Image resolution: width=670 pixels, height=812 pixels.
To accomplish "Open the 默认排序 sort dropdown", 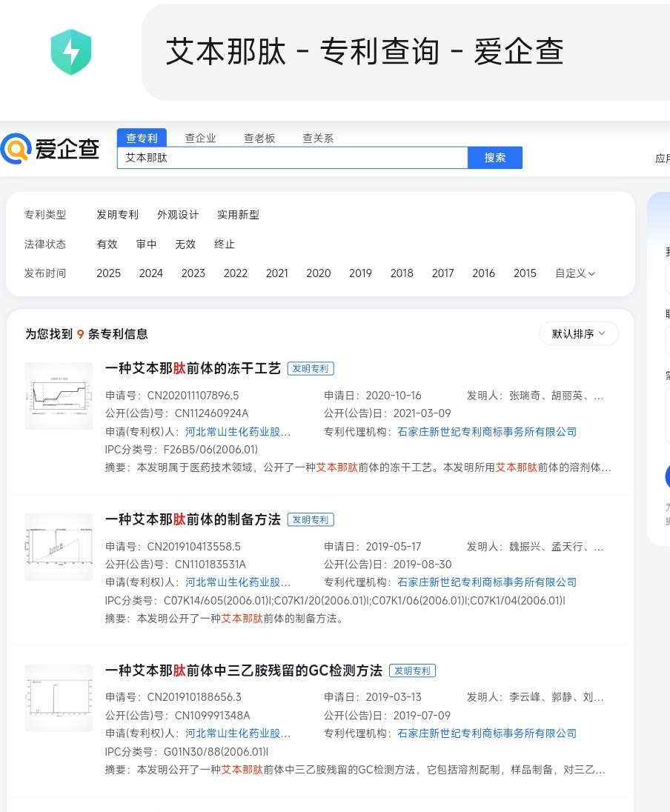I will 579,333.
